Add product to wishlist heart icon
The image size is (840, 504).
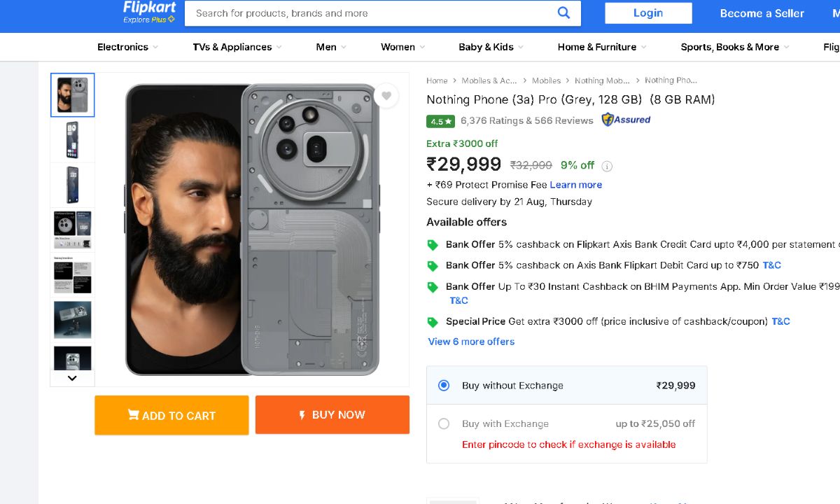pyautogui.click(x=386, y=96)
